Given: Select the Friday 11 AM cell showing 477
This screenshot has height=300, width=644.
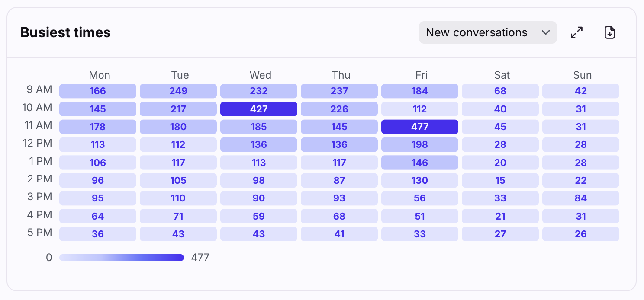Looking at the screenshot, I should tap(420, 127).
